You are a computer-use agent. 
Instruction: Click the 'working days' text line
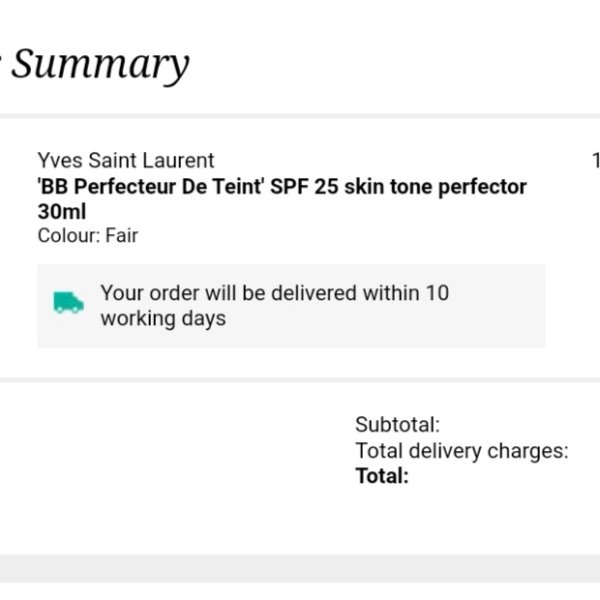pyautogui.click(x=163, y=319)
